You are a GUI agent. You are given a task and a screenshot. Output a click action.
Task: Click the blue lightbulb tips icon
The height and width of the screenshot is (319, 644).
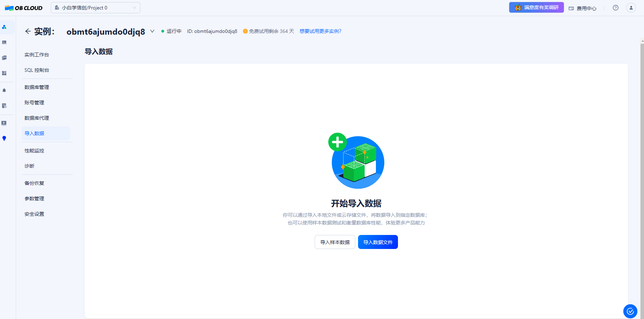pyautogui.click(x=4, y=138)
